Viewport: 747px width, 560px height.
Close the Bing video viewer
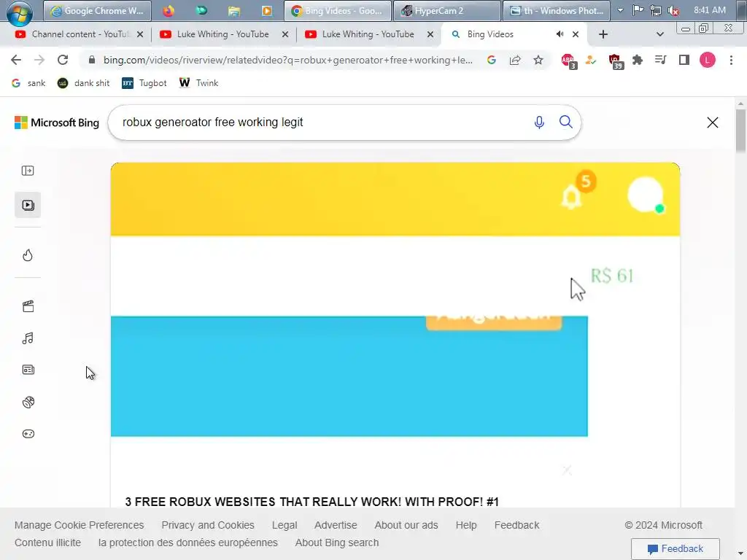tap(713, 122)
